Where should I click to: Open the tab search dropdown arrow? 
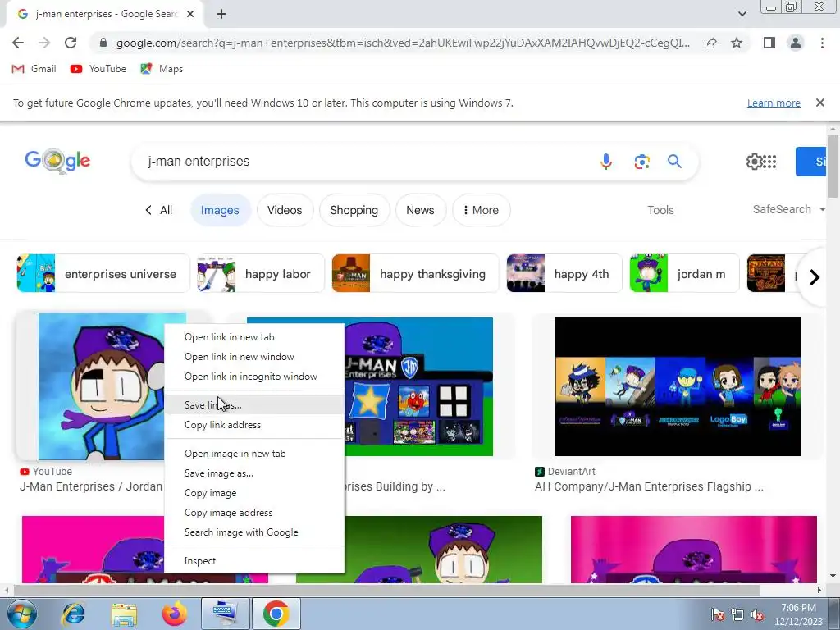click(x=742, y=14)
